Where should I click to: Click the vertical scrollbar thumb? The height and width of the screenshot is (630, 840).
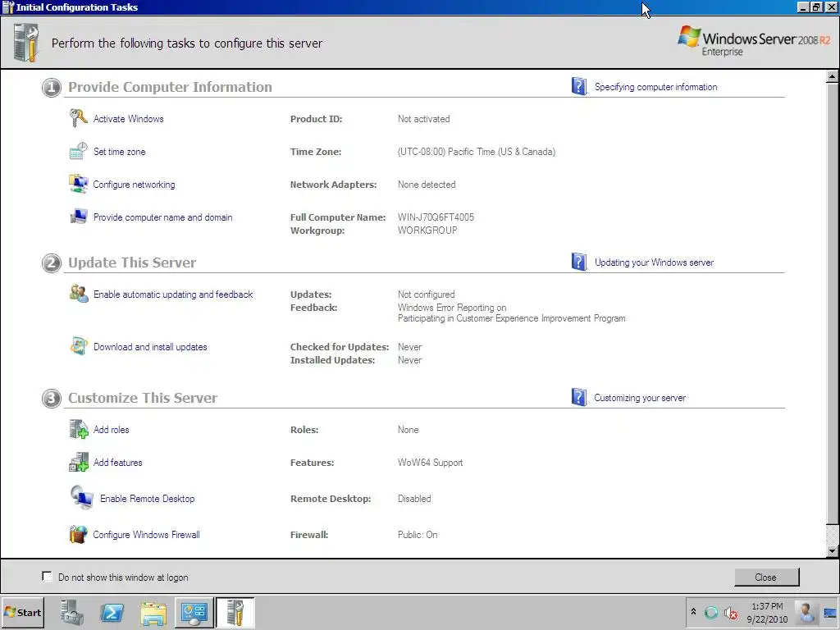(x=832, y=304)
